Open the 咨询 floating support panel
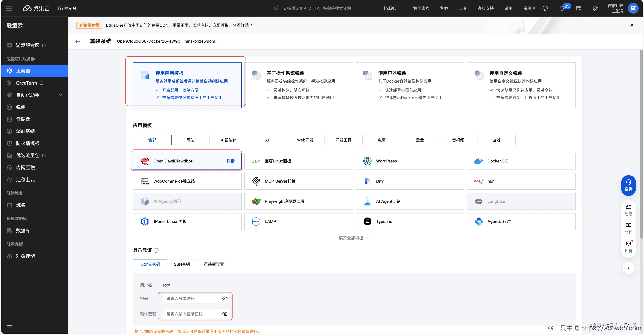644x335 pixels. 629,185
